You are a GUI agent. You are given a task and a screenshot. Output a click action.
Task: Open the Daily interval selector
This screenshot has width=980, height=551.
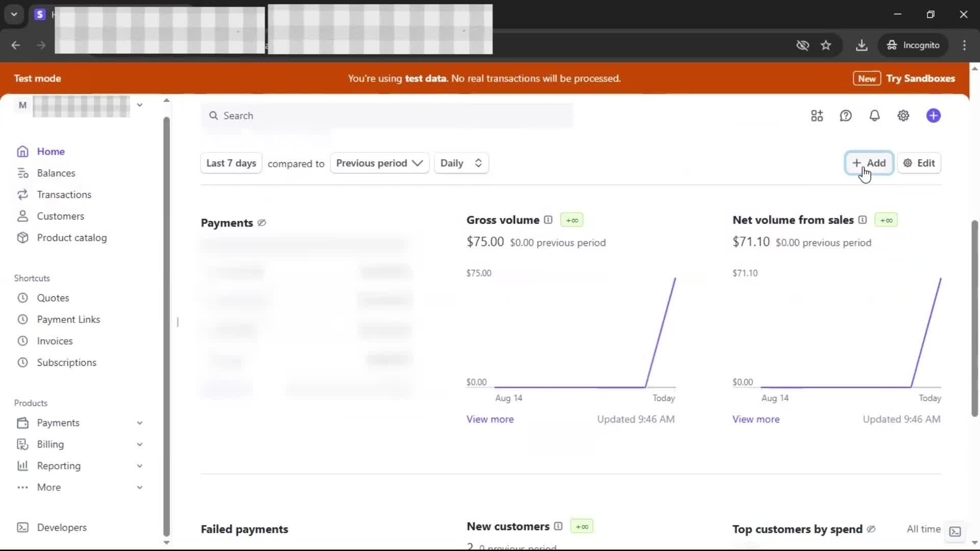pyautogui.click(x=461, y=163)
